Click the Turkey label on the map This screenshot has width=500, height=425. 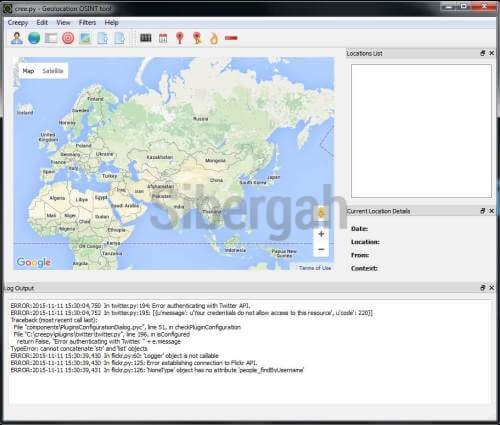[109, 176]
